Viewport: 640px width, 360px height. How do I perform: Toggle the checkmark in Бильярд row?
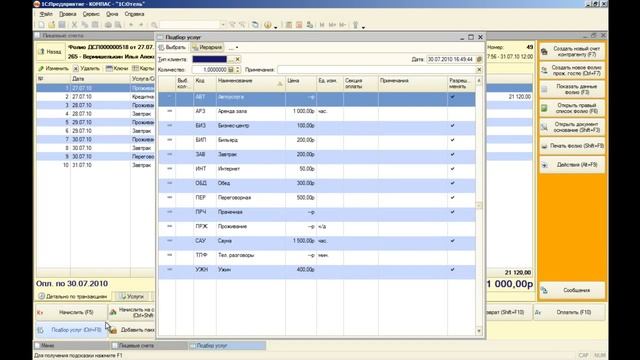pyautogui.click(x=452, y=140)
